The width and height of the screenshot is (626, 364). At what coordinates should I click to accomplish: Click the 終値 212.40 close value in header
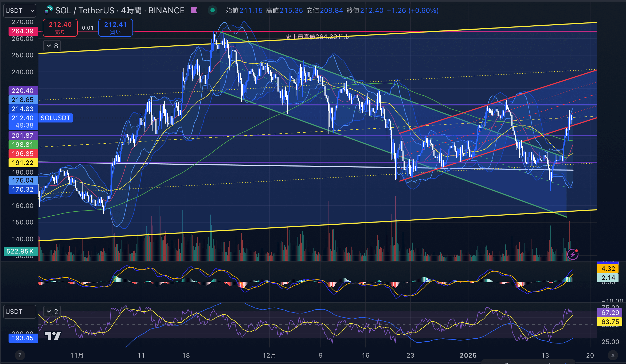365,10
